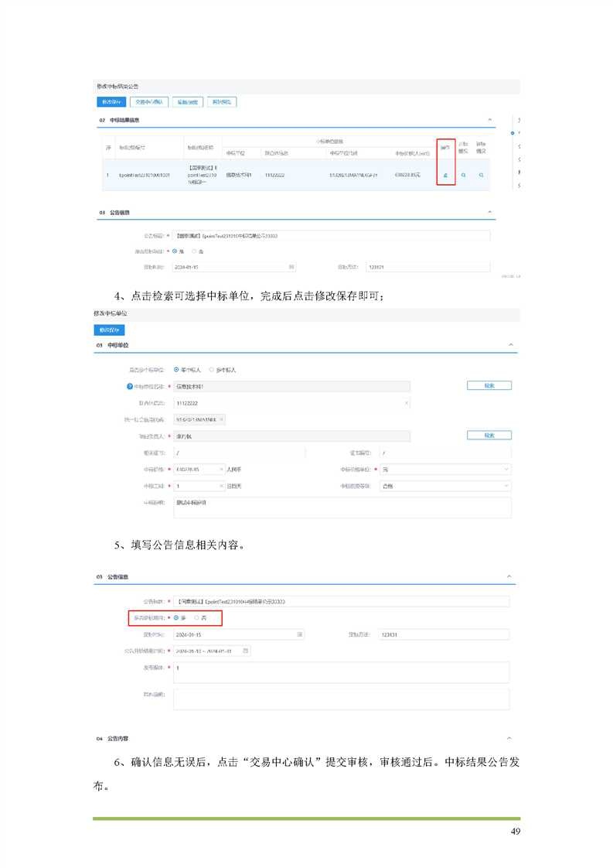Select the 单中标人 radio option
613x868 pixels.
[177, 370]
